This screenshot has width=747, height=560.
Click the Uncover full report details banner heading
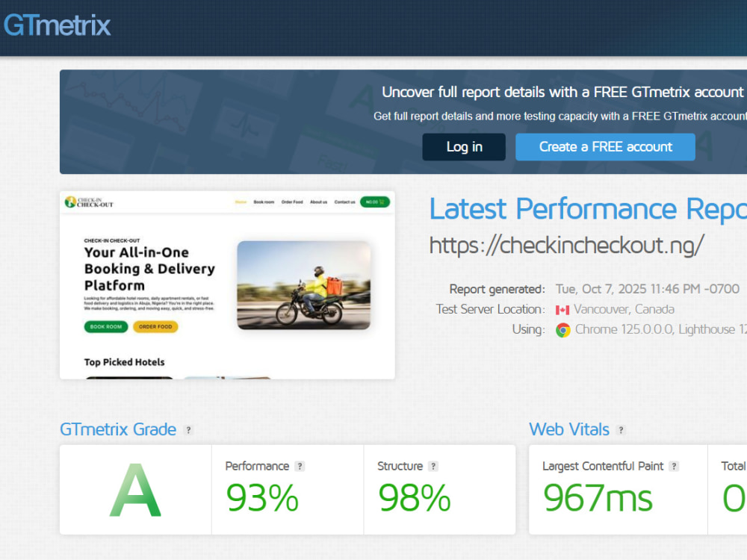click(562, 93)
